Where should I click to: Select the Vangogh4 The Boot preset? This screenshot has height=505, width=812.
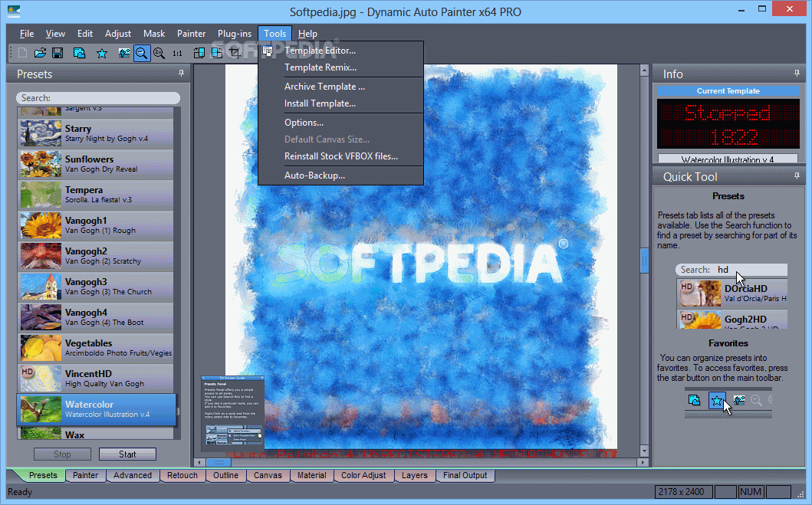point(97,317)
